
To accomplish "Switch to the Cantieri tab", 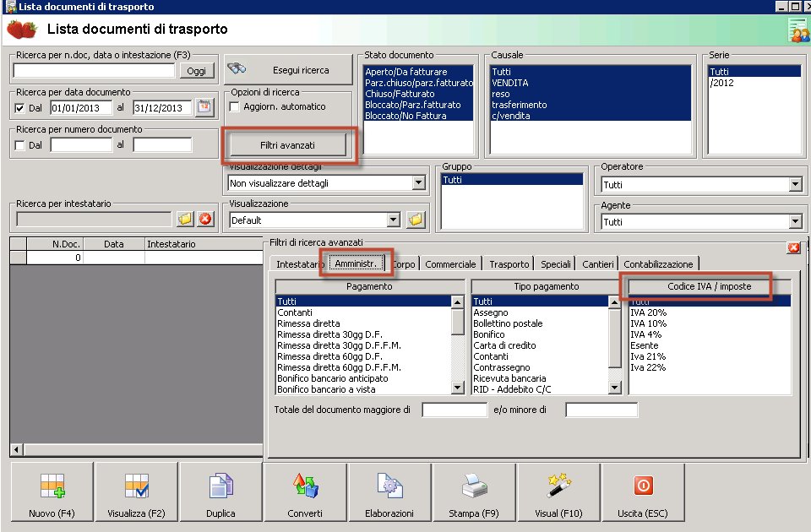I will [x=597, y=264].
